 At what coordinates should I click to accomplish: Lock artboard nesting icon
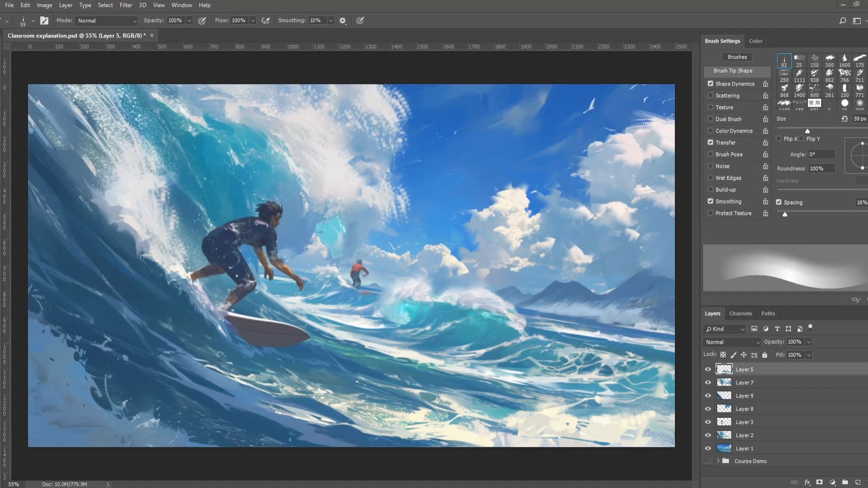coord(754,355)
